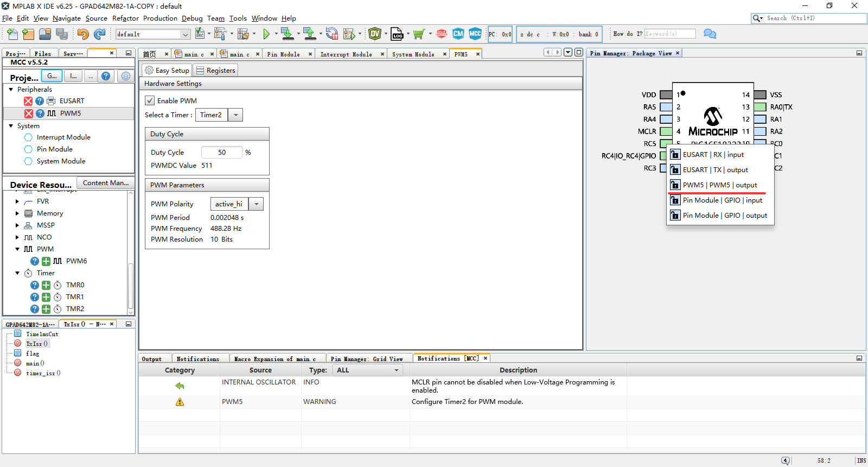The width and height of the screenshot is (868, 467).
Task: Click the green MCLR pin 4 box
Action: coord(666,131)
